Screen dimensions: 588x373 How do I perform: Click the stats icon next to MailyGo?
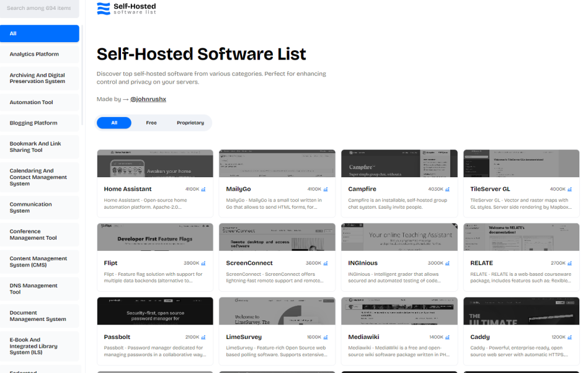[326, 190]
